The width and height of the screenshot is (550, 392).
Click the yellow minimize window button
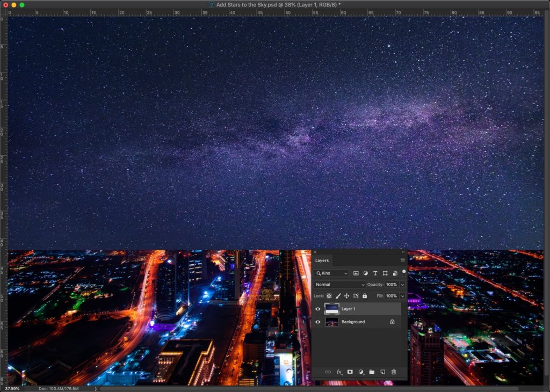pyautogui.click(x=14, y=5)
